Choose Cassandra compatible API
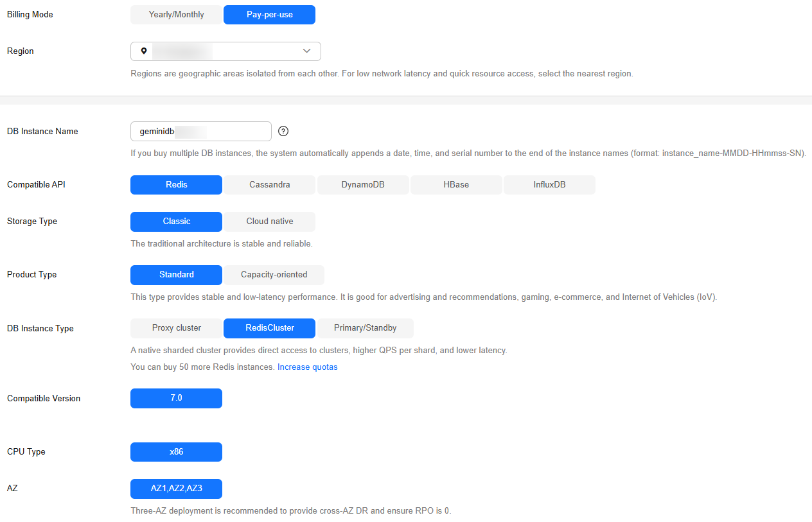812x522 pixels. 270,185
